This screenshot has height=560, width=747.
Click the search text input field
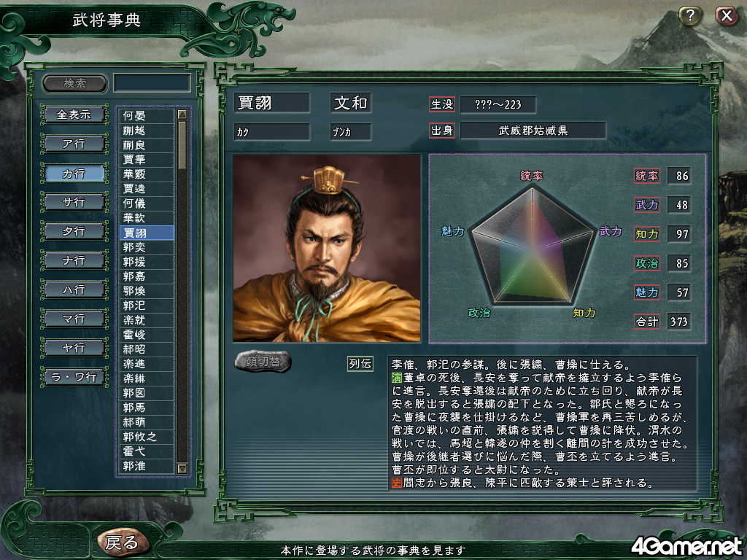[x=152, y=83]
